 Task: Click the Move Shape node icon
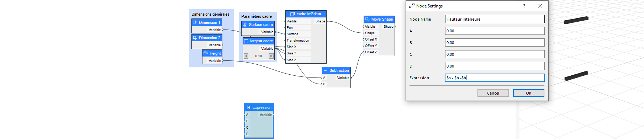(368, 19)
